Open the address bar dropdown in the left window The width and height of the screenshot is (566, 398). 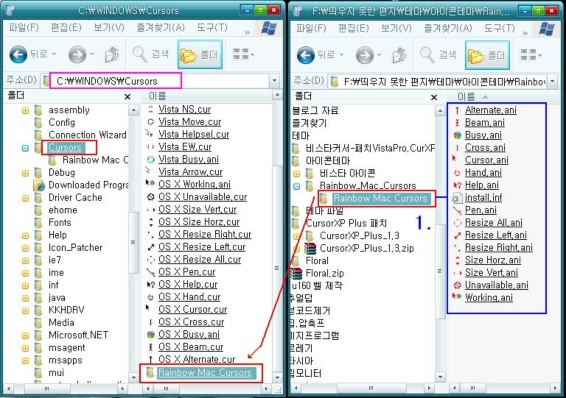[x=274, y=81]
